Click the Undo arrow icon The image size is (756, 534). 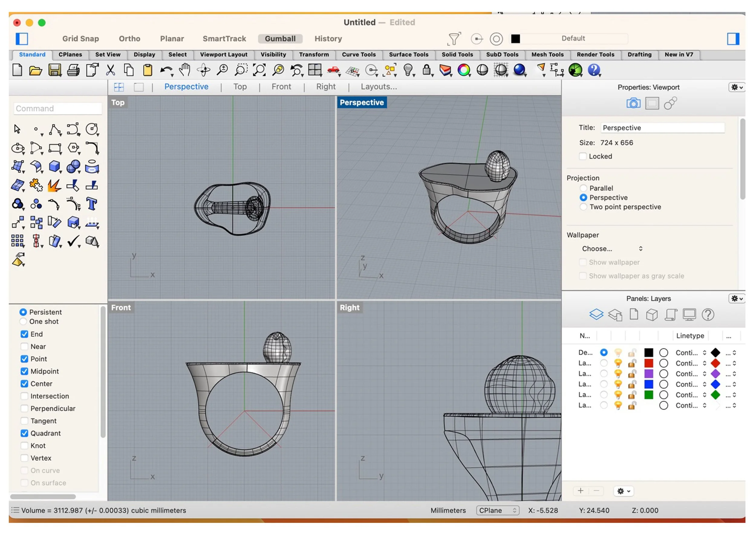166,70
